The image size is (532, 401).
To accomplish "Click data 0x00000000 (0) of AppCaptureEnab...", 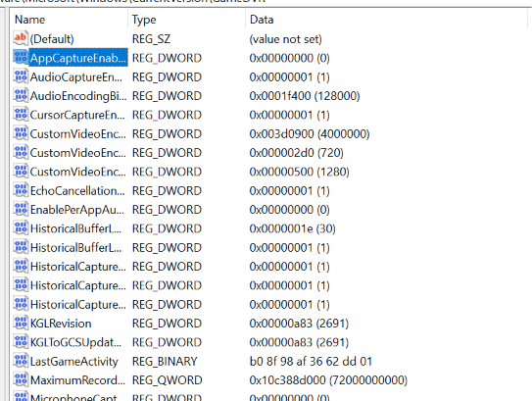I will point(289,58).
